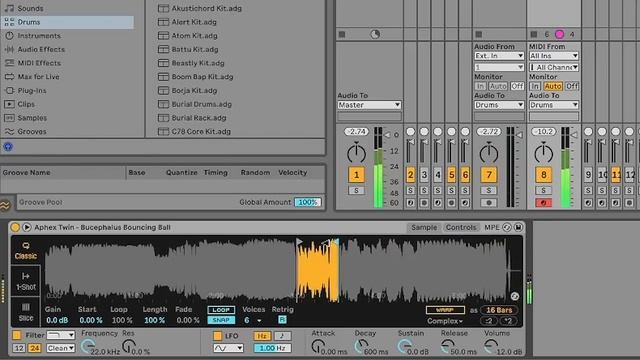The image size is (640, 360).
Task: Click the hot-swap icon in Simpler title bar
Action: pos(507,227)
